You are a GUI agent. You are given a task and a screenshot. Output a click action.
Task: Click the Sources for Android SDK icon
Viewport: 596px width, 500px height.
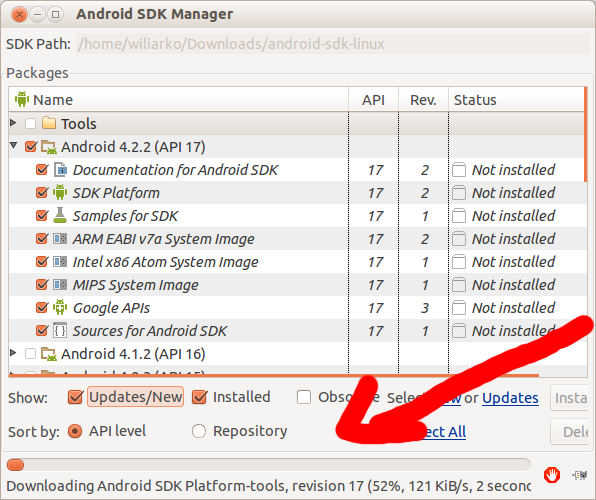point(60,330)
